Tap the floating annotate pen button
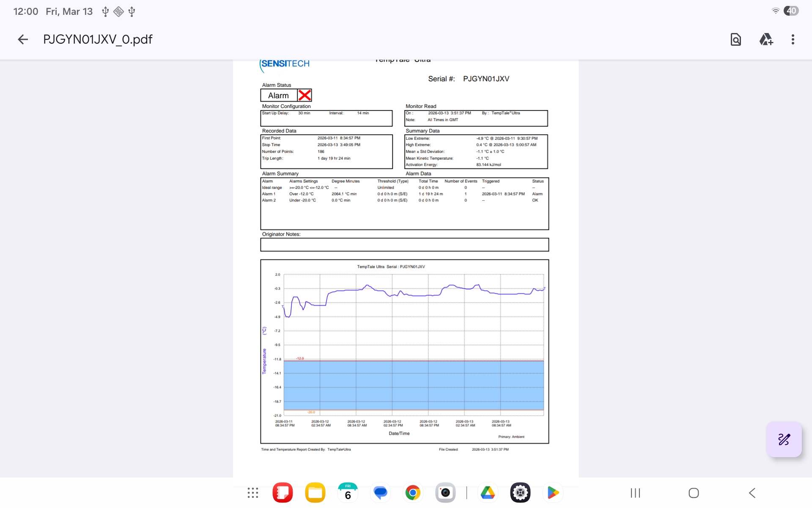The image size is (812, 508). point(784,439)
